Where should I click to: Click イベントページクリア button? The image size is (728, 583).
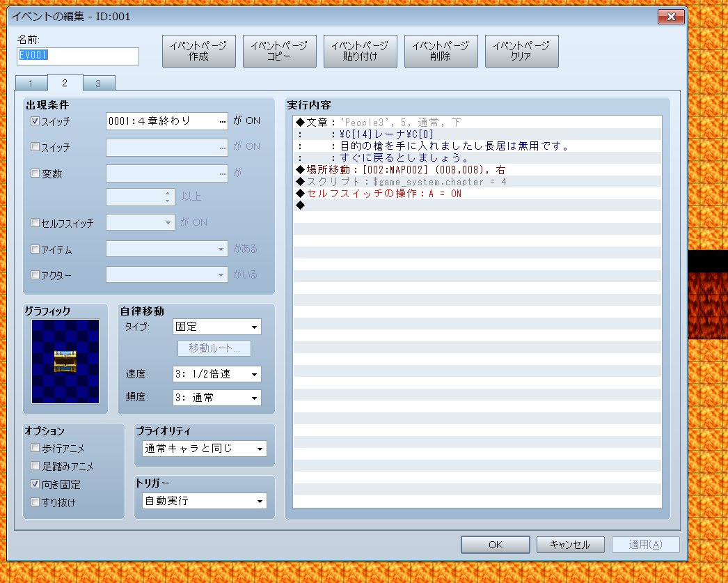click(x=521, y=52)
